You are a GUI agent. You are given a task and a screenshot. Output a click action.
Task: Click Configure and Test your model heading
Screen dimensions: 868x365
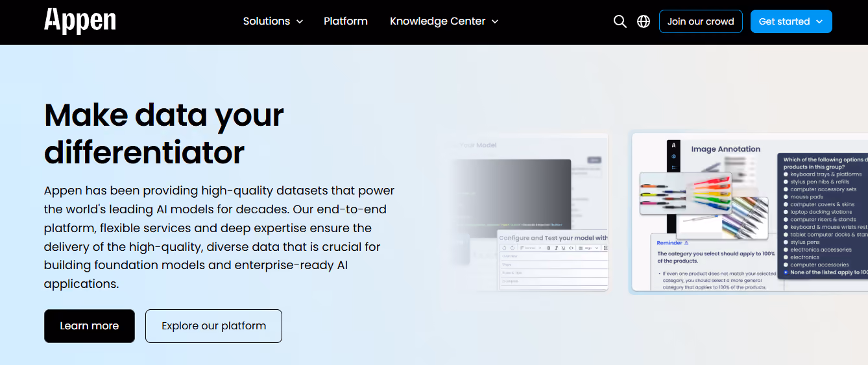[x=553, y=238]
